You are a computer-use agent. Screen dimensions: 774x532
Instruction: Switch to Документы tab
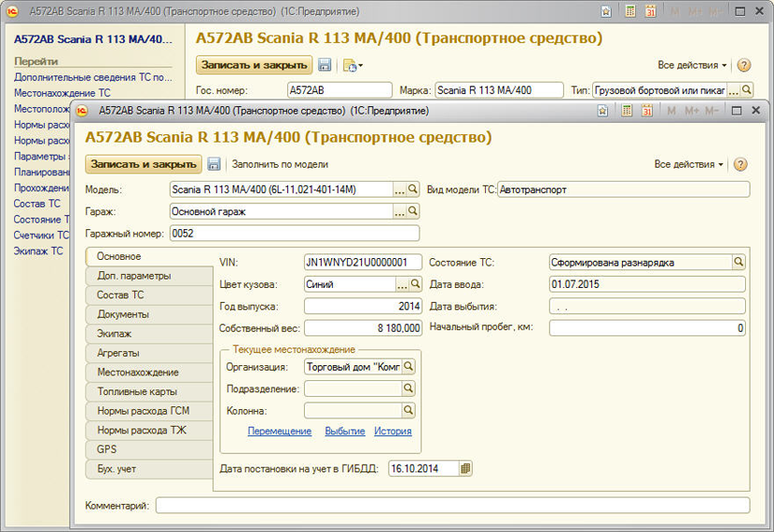[x=149, y=314]
